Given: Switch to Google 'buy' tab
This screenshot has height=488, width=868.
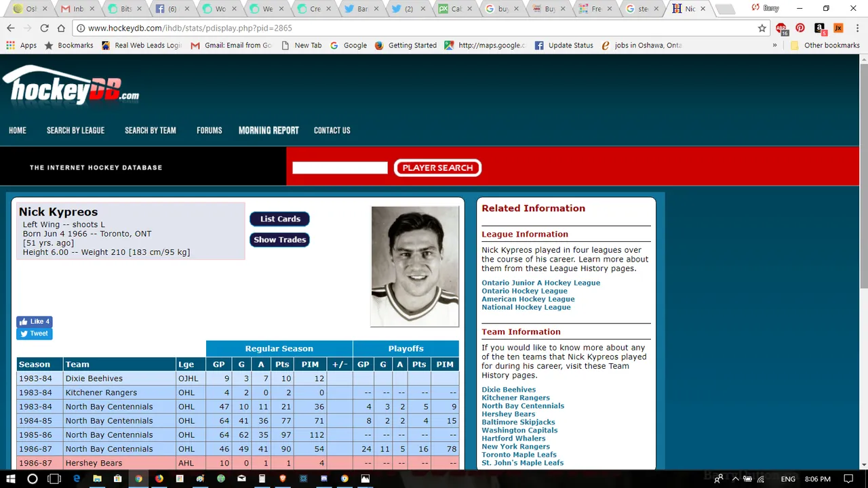Looking at the screenshot, I should tap(502, 9).
